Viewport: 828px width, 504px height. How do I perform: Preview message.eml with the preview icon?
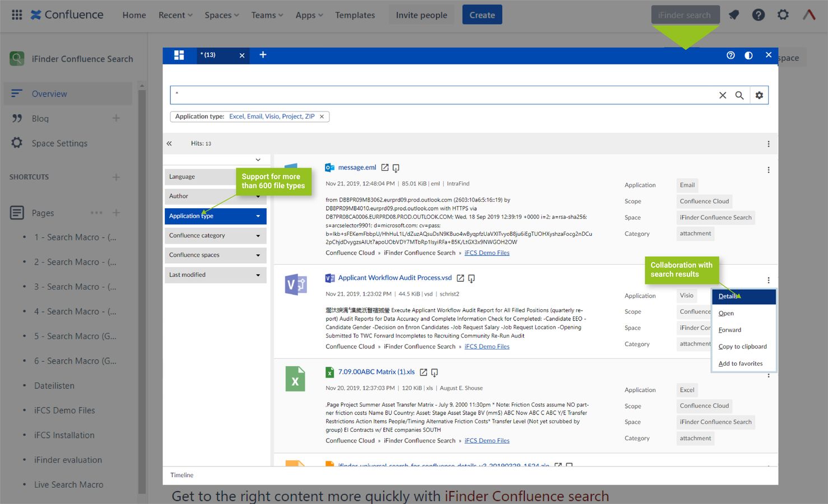tap(396, 168)
